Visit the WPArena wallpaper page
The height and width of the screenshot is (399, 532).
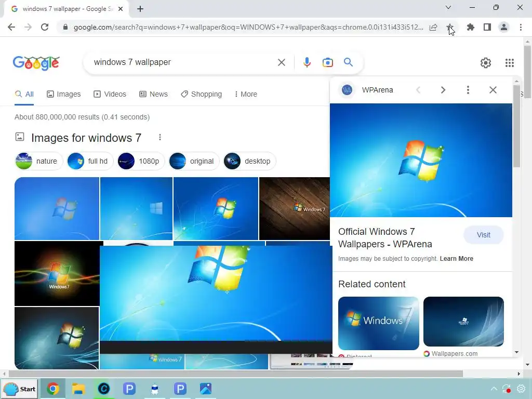[x=484, y=235]
